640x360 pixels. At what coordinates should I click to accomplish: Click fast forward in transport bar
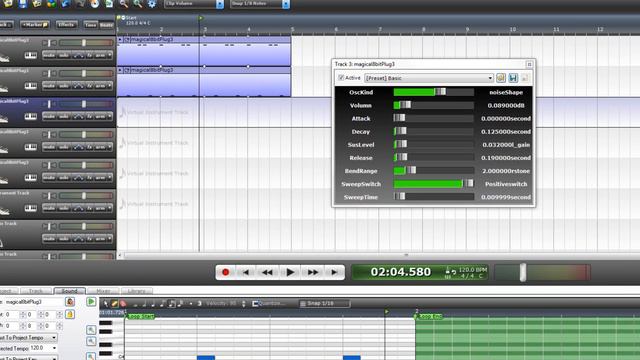point(313,272)
